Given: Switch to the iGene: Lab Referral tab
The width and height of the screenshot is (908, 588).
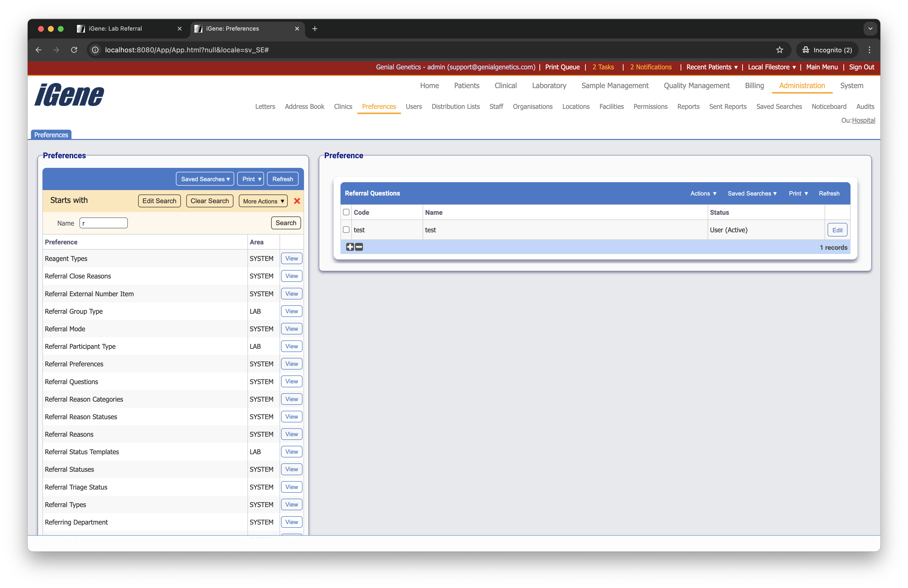Looking at the screenshot, I should [x=115, y=29].
